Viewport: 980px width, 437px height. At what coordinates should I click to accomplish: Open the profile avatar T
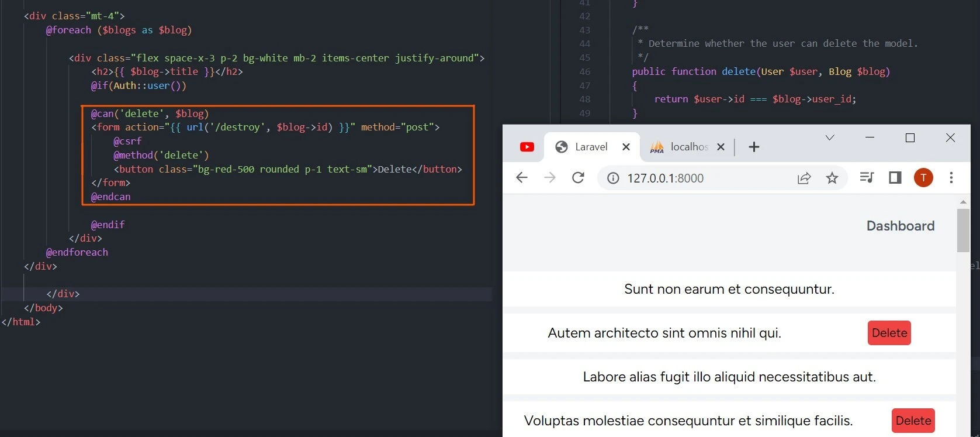click(923, 178)
